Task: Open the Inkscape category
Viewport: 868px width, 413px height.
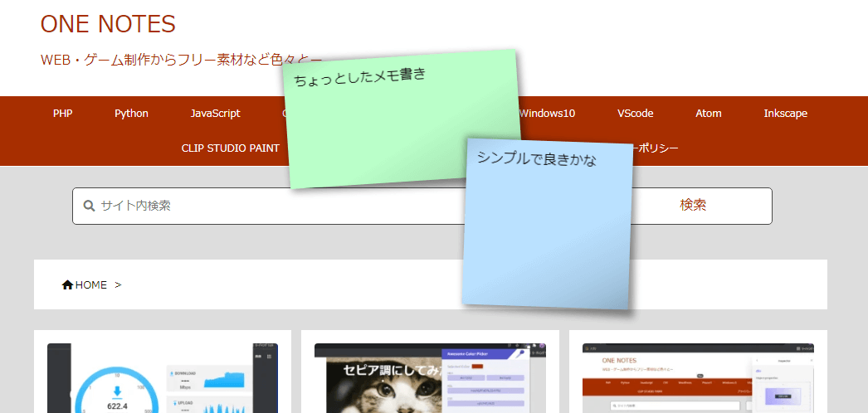Action: coord(786,114)
